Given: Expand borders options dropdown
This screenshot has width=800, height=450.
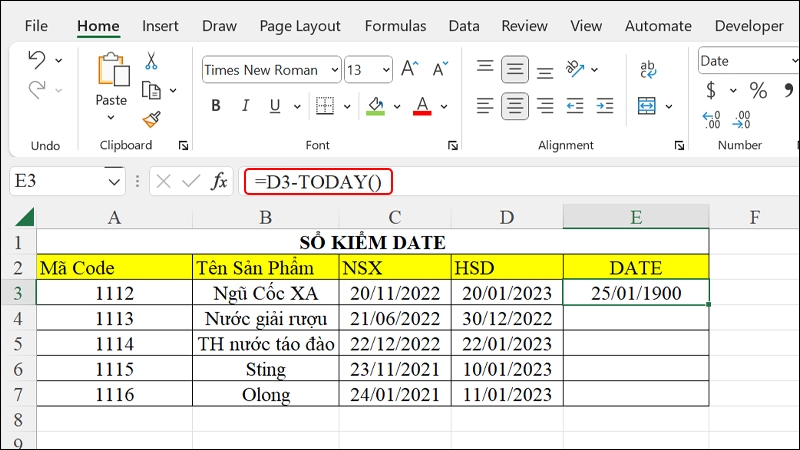Looking at the screenshot, I should coord(347,107).
